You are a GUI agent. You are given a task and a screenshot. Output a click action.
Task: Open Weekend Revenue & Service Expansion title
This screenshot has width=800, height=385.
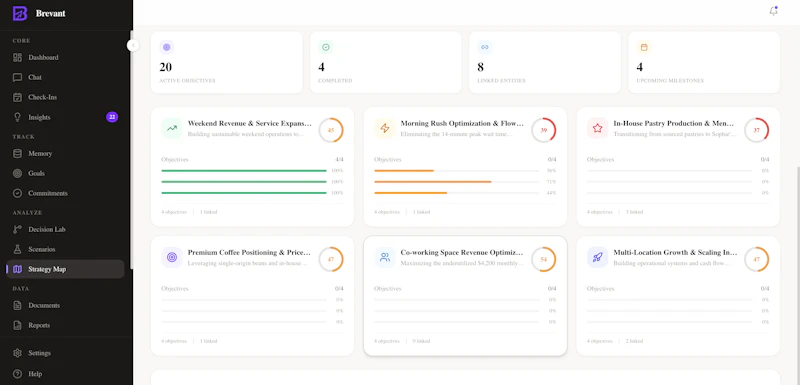[249, 123]
